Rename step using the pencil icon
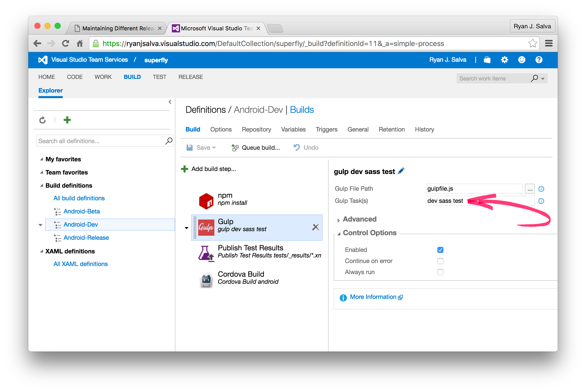Viewport: 586px width, 392px height. pos(401,171)
